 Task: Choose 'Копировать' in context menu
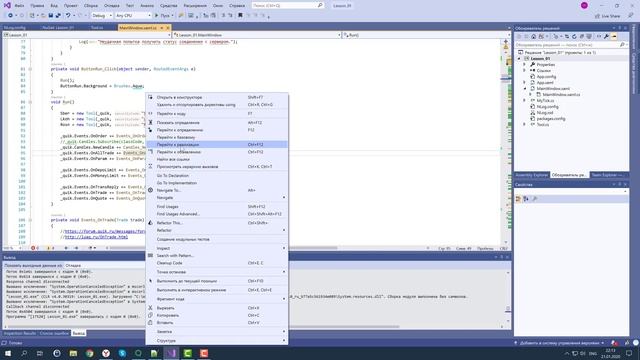[217, 315]
